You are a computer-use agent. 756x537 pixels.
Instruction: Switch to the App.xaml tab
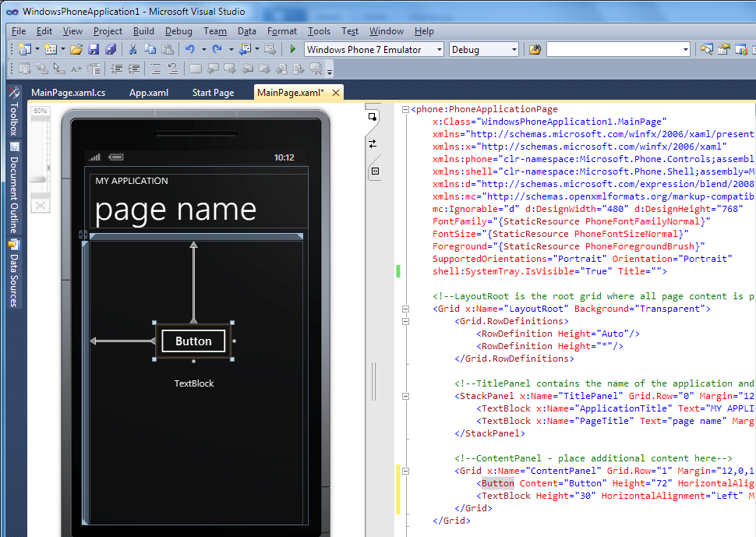click(149, 93)
